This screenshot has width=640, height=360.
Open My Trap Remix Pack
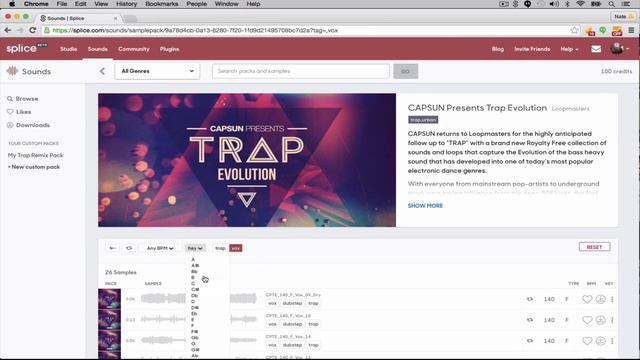click(36, 156)
